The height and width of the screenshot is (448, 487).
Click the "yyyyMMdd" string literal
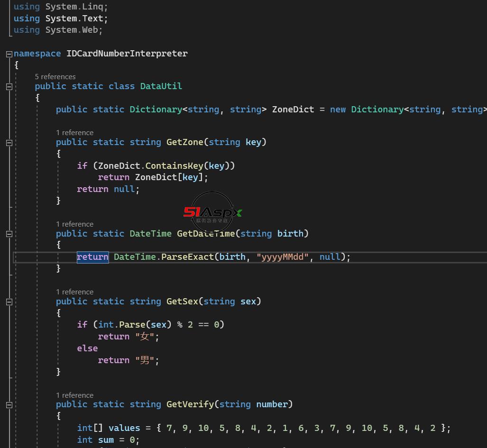[282, 257]
